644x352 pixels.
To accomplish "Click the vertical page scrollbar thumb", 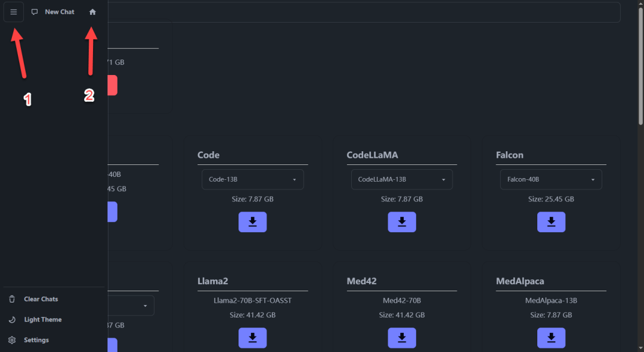I will point(640,67).
